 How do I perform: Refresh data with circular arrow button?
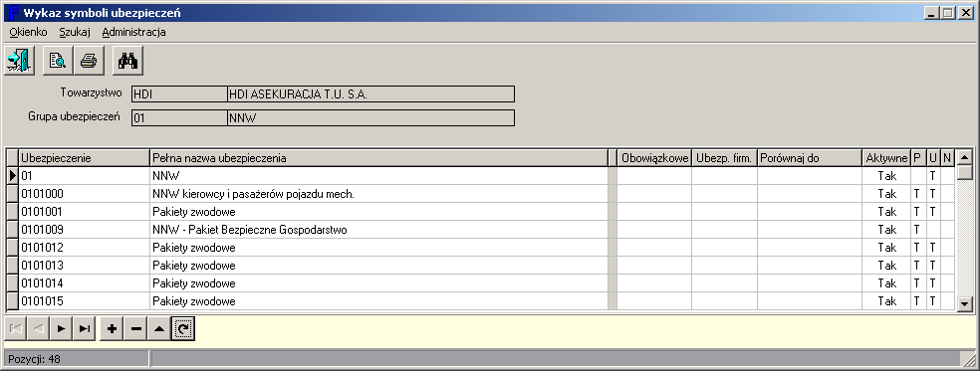[x=183, y=328]
